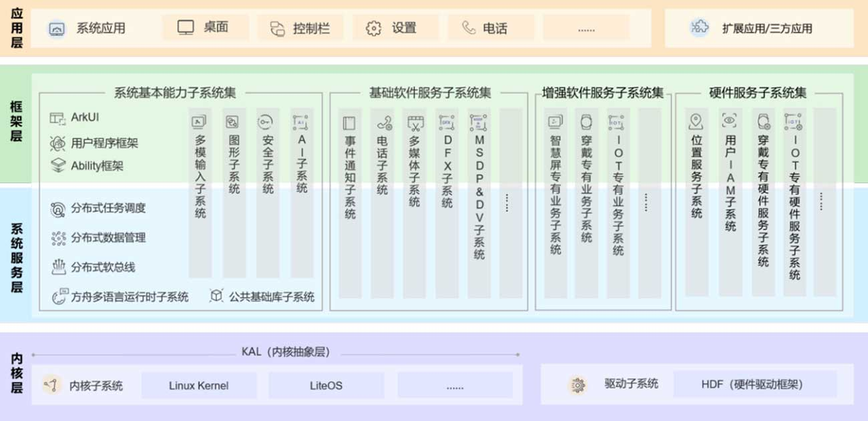
Task: Click the key icon above 安全子系统
Action: point(266,121)
